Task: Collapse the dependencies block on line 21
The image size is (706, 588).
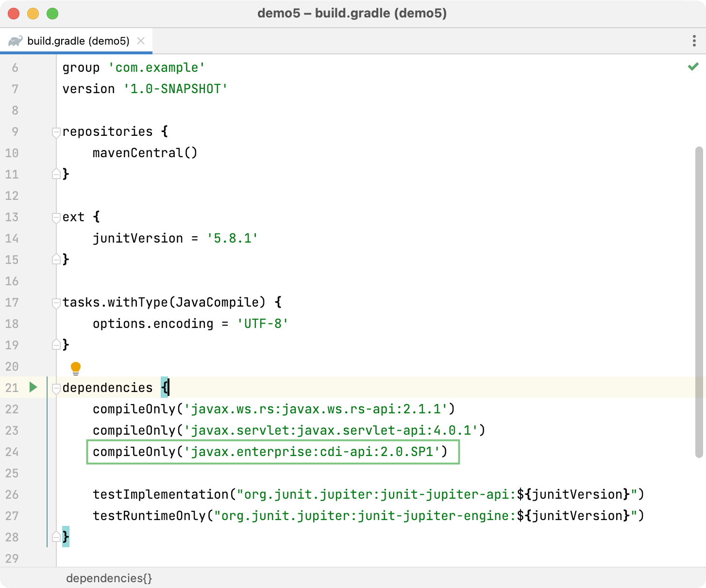Action: click(55, 388)
